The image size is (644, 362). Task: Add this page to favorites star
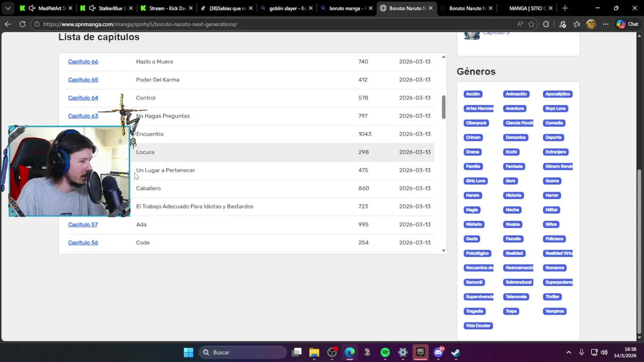click(x=531, y=24)
